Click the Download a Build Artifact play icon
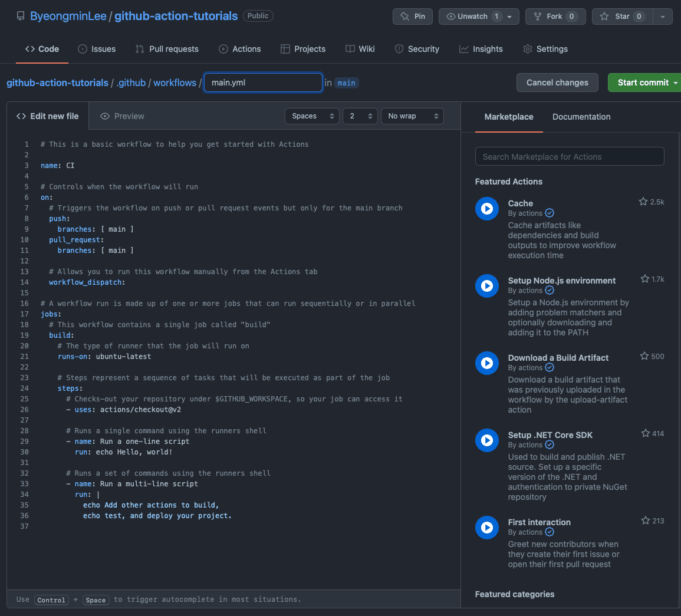This screenshot has width=681, height=616. coord(487,363)
